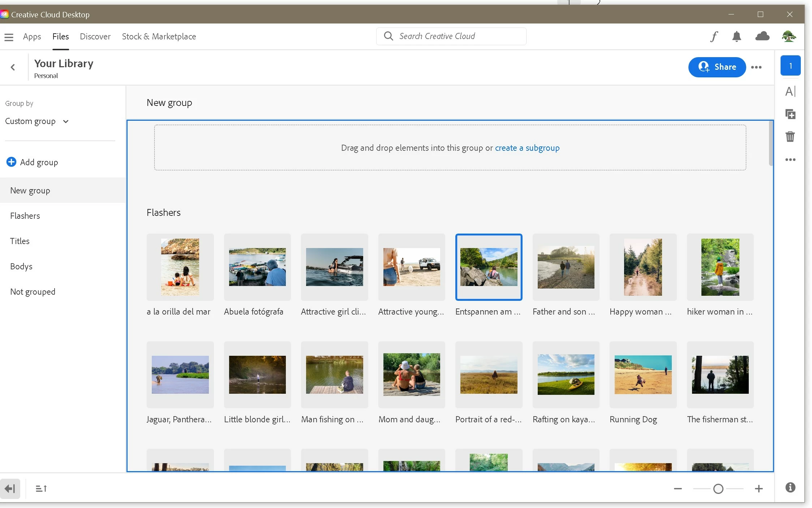Switch to the Discover tab

(x=95, y=37)
